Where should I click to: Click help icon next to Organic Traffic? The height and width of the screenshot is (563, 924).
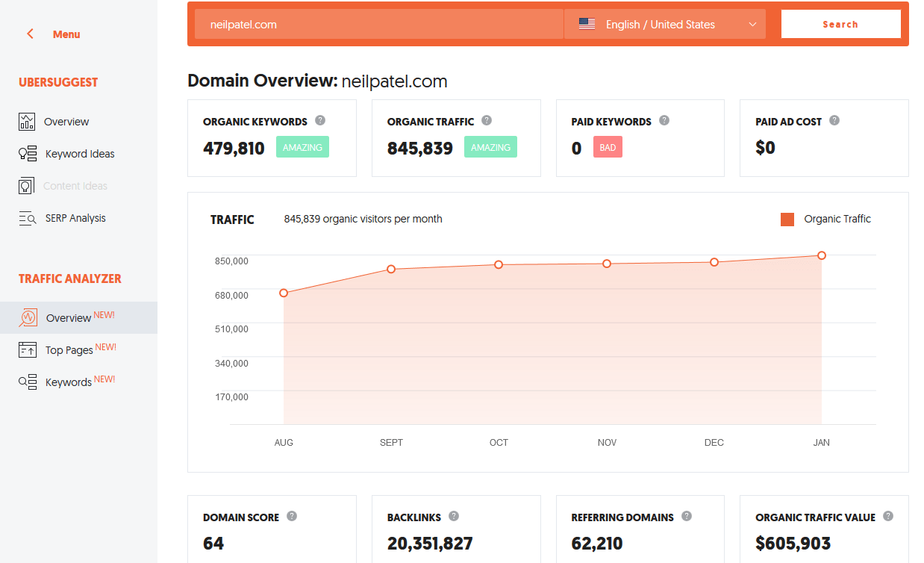click(487, 120)
